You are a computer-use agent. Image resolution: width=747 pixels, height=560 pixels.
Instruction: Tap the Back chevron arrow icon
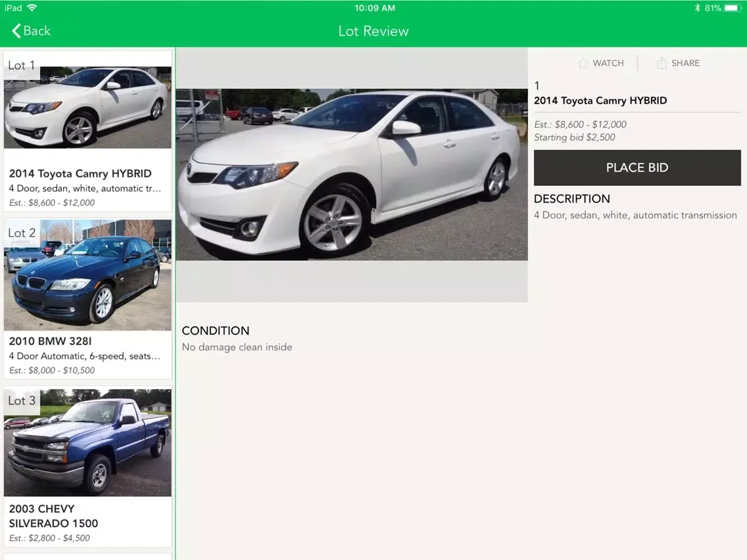16,31
